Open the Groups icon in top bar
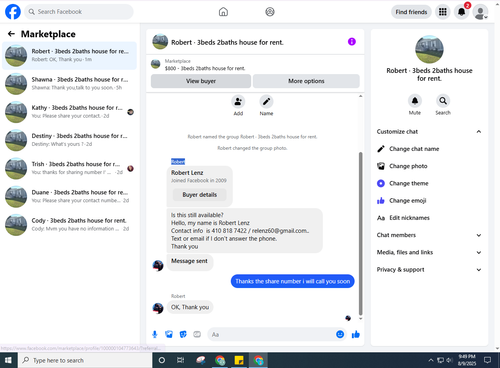The height and width of the screenshot is (368, 500). point(270,12)
